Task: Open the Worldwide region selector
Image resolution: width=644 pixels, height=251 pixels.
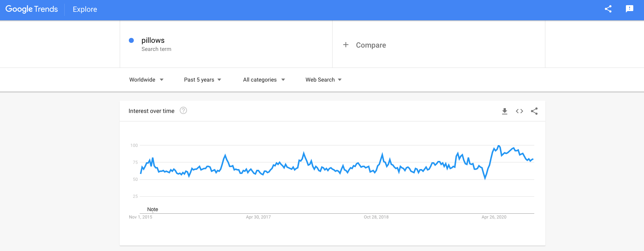Action: click(146, 79)
